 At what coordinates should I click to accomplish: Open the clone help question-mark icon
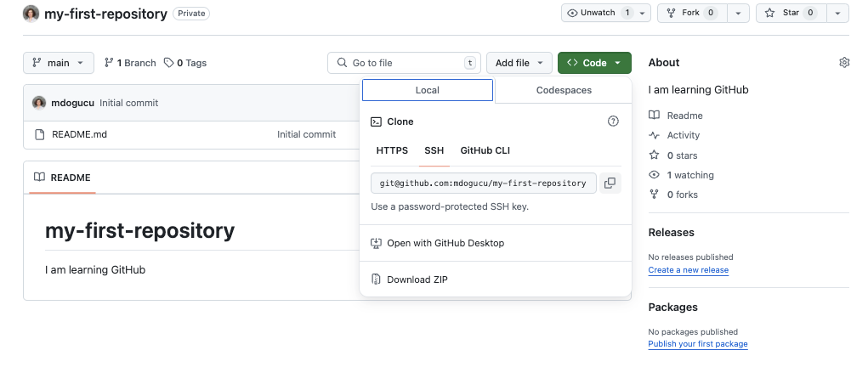click(613, 121)
